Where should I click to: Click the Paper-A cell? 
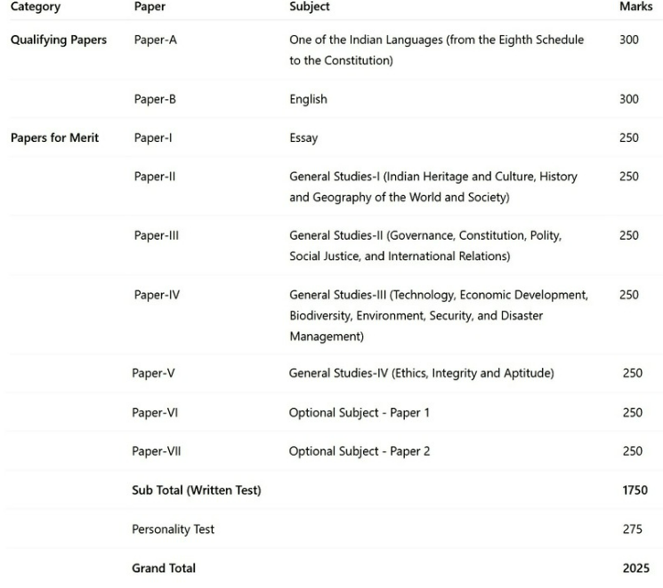tap(155, 40)
